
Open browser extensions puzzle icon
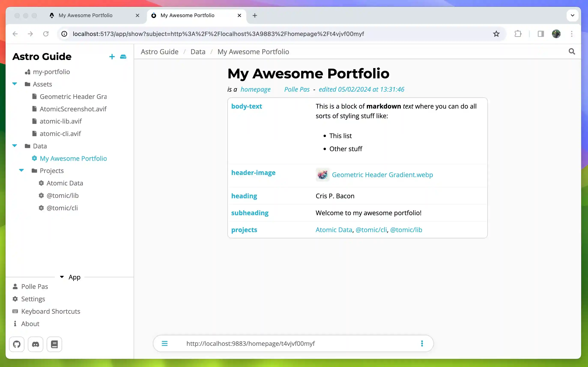518,34
